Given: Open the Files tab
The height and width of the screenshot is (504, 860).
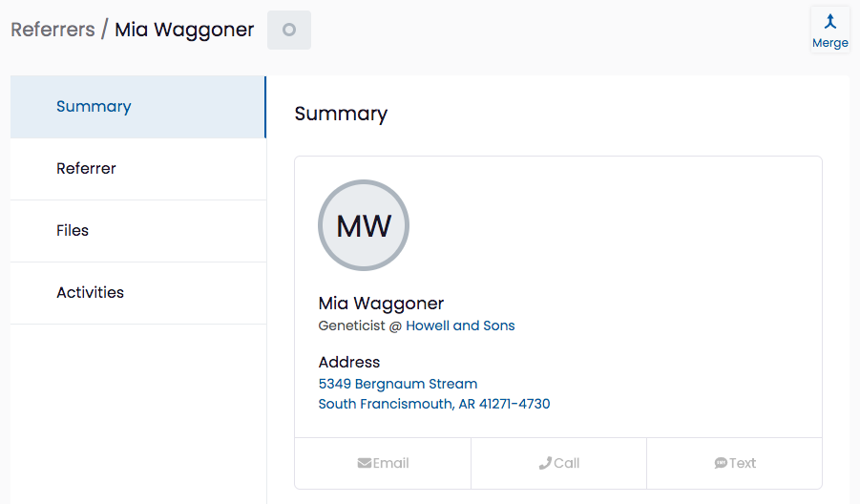Looking at the screenshot, I should click(138, 231).
